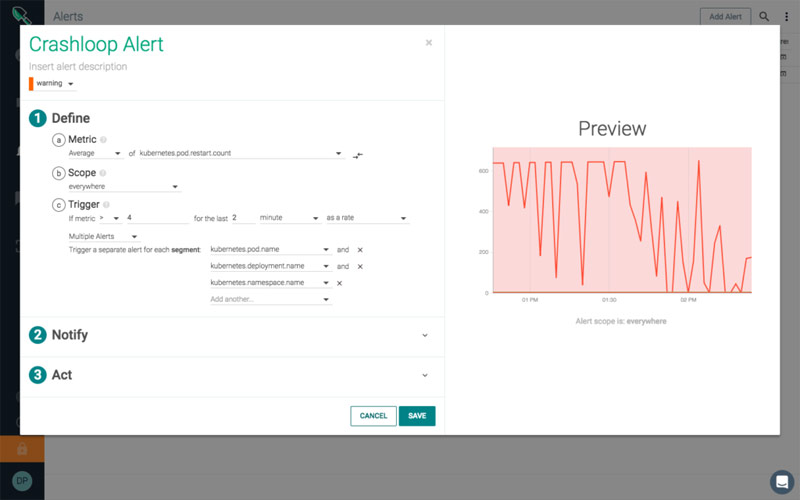
Task: Open the Average aggregation dropdown
Action: [x=95, y=153]
